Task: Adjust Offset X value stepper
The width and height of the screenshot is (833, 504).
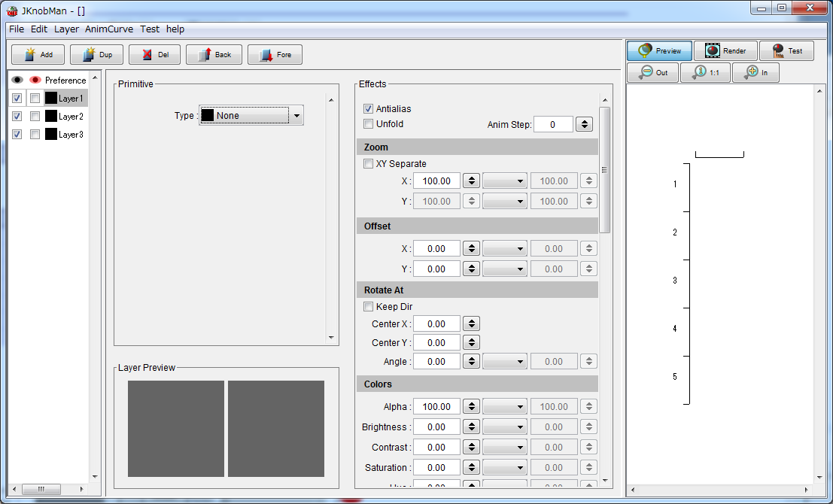Action: click(x=471, y=248)
